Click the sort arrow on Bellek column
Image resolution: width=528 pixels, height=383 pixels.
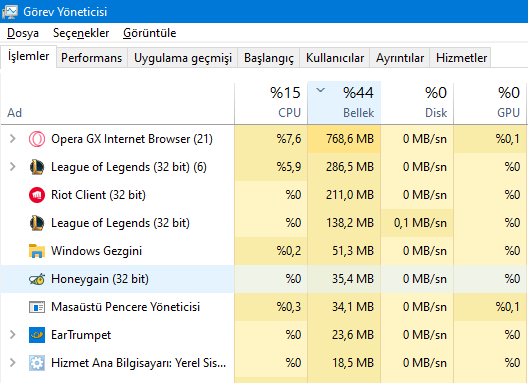[x=321, y=90]
